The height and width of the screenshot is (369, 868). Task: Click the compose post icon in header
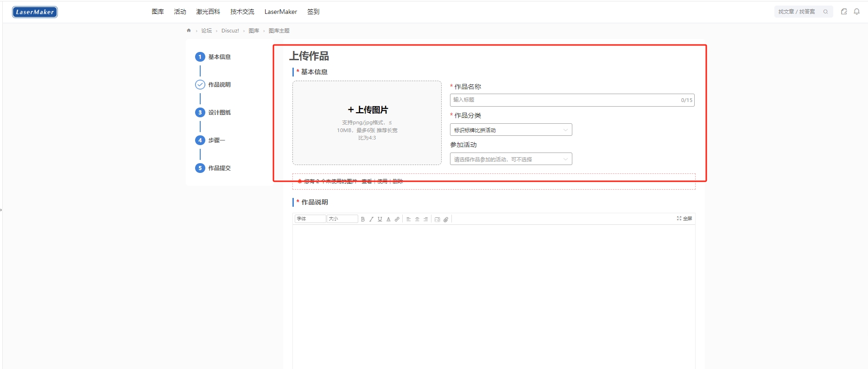click(x=844, y=12)
